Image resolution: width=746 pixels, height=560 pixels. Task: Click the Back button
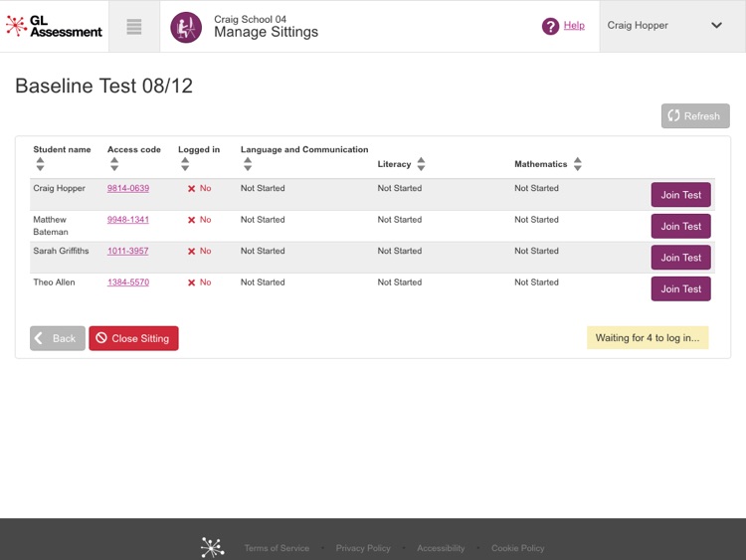[58, 338]
